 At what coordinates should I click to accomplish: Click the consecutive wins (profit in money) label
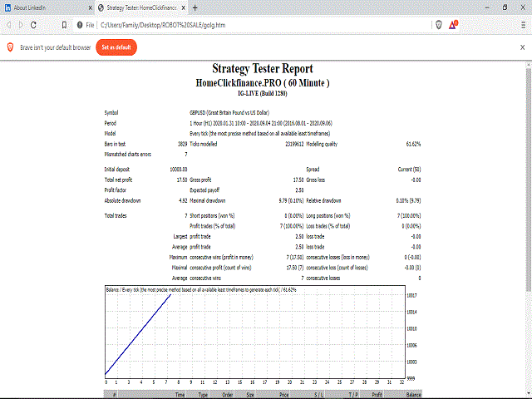(x=222, y=257)
